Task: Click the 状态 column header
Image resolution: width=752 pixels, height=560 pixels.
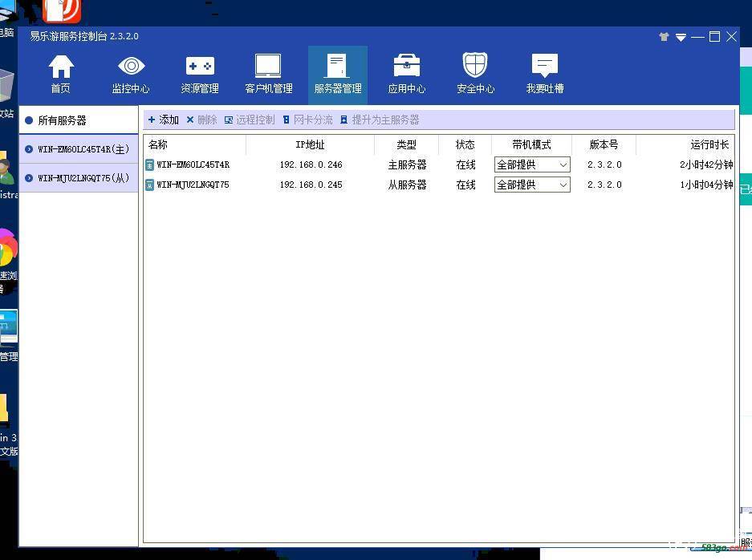Action: pyautogui.click(x=465, y=144)
